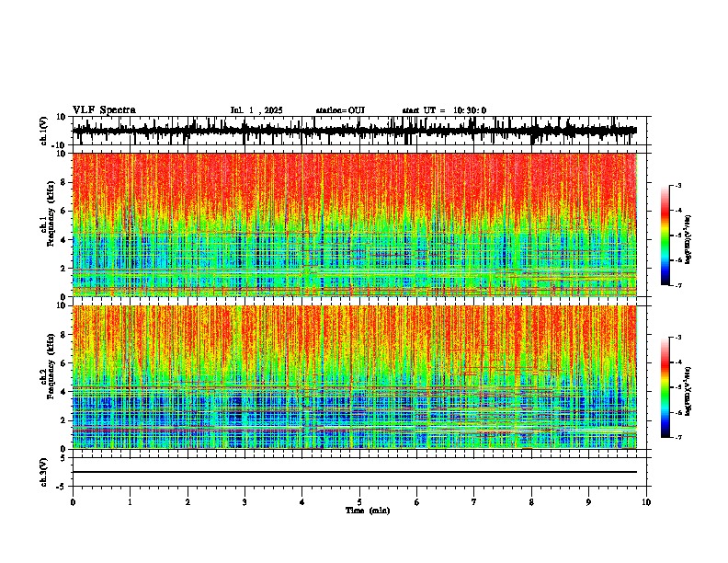Click the "2" kHz tick on ch.2 spectrogram
The height and width of the screenshot is (563, 728).
tap(64, 420)
